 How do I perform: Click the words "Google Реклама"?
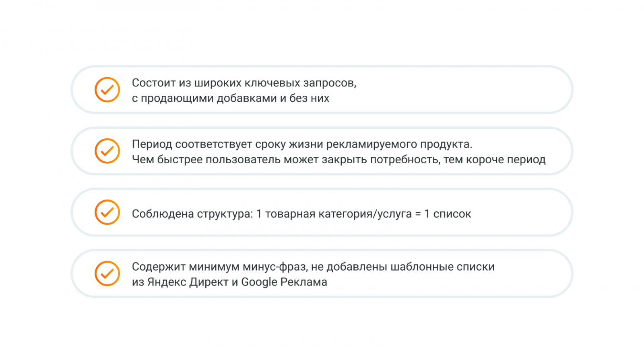pos(284,282)
